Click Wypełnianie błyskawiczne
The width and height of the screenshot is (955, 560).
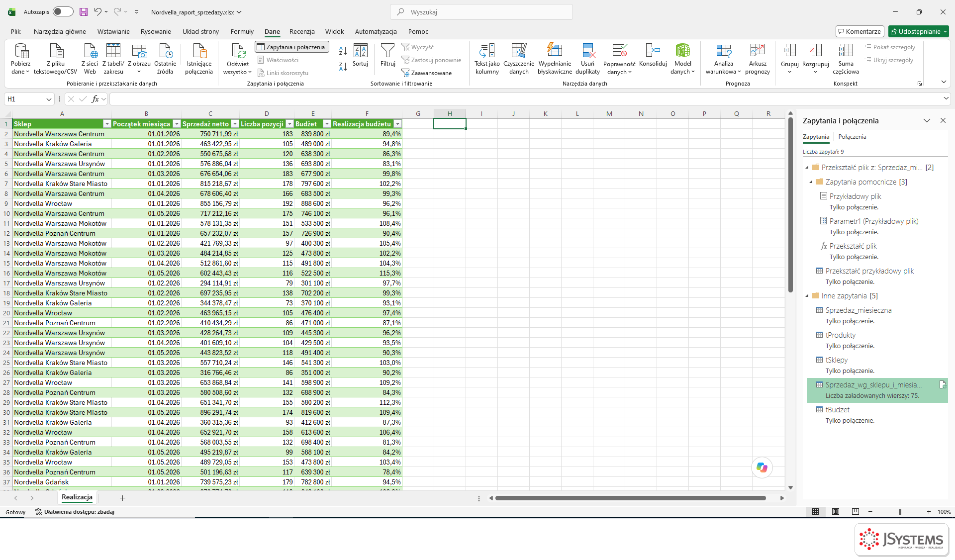[555, 59]
